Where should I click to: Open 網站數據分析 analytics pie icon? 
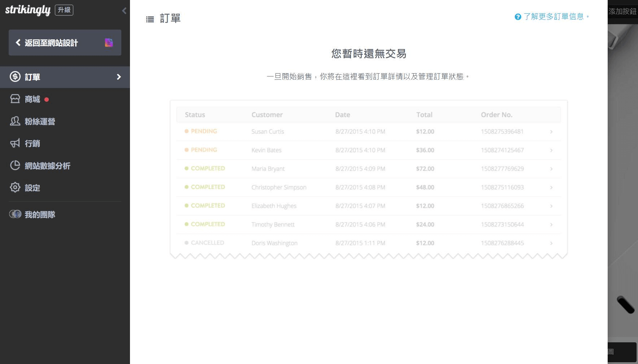tap(15, 166)
